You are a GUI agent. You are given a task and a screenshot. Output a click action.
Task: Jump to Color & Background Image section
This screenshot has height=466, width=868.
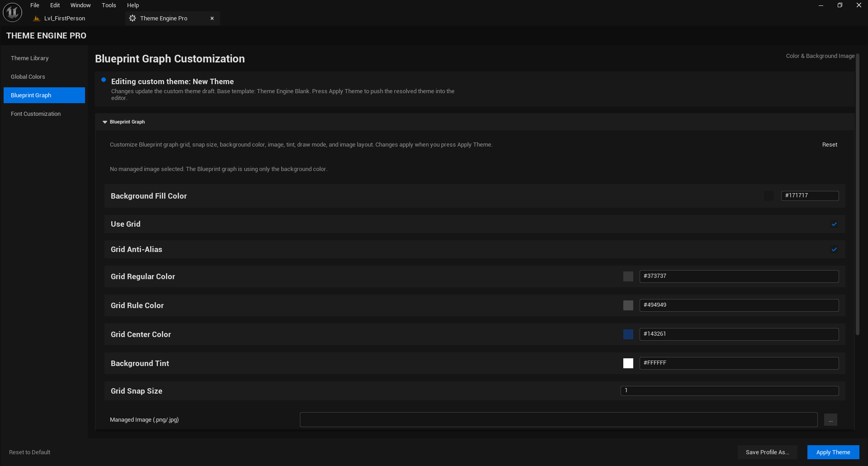tap(820, 56)
